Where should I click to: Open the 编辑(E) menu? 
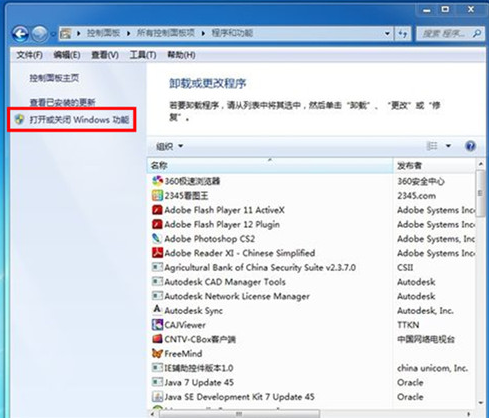click(x=67, y=55)
